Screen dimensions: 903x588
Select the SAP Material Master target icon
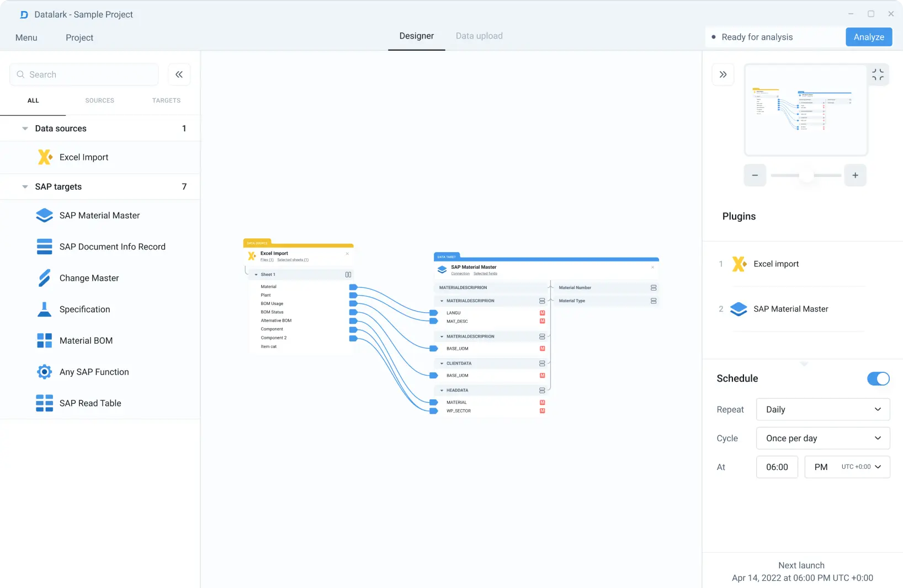click(x=44, y=215)
